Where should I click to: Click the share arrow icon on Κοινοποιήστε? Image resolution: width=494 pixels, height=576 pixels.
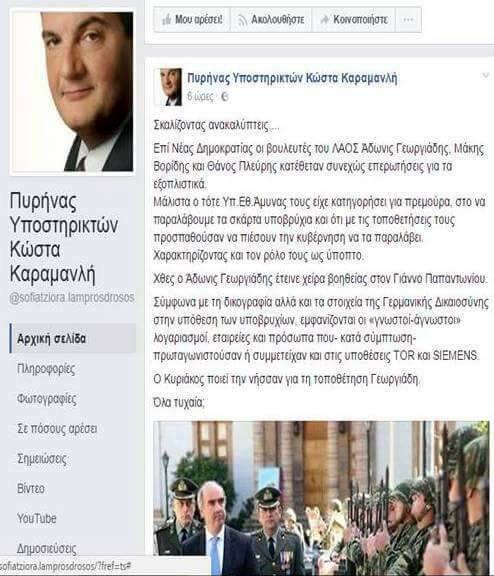(x=324, y=19)
